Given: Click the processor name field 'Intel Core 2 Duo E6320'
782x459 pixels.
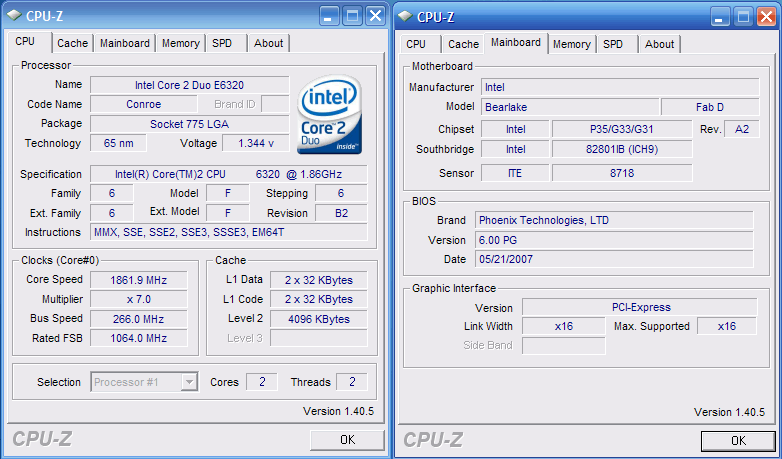Looking at the screenshot, I should click(x=190, y=85).
